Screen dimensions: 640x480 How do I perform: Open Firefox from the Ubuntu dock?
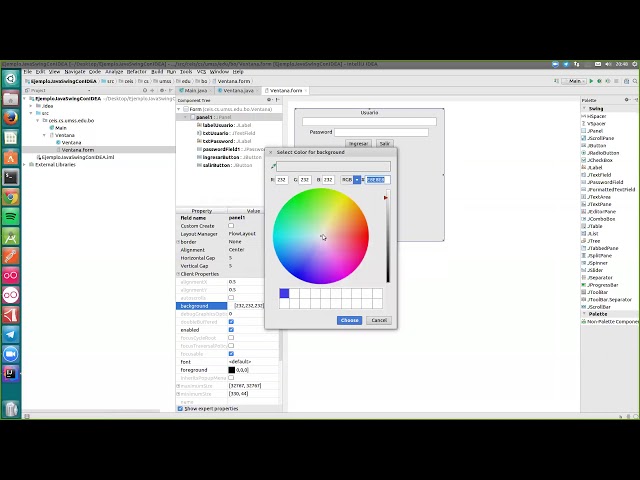click(11, 118)
